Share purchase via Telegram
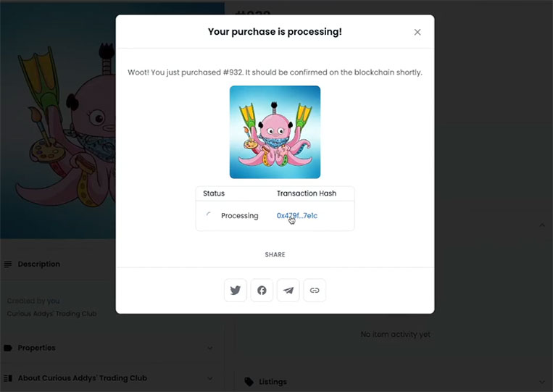The image size is (553, 392). coord(288,290)
